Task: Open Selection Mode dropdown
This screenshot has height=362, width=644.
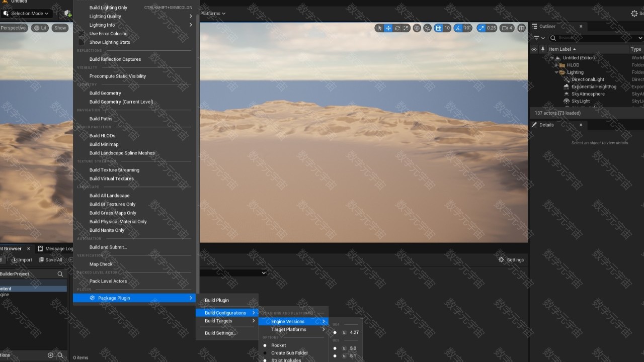Action: 26,14
